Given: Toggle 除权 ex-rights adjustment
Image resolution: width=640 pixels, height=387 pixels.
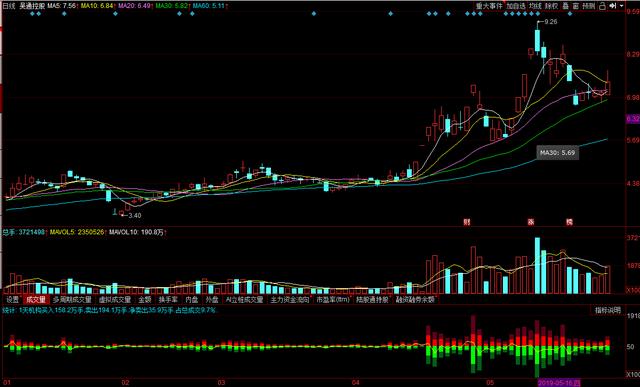Looking at the screenshot, I should click(x=551, y=6).
